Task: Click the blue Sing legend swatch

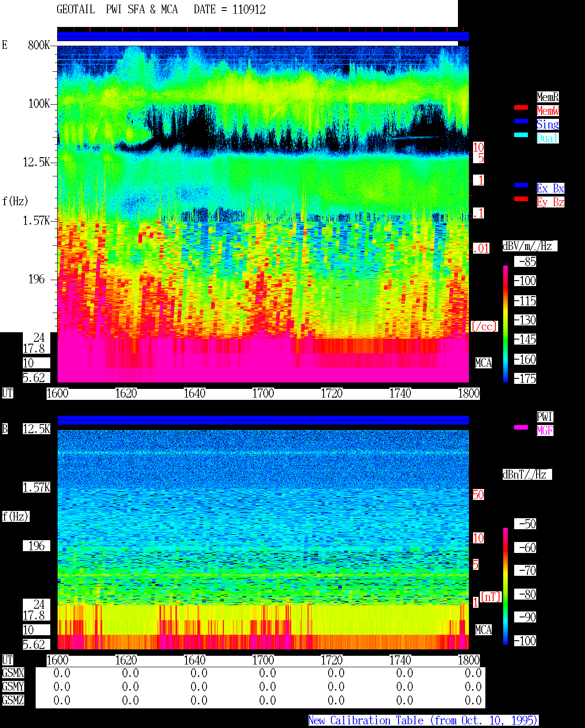Action: [521, 121]
